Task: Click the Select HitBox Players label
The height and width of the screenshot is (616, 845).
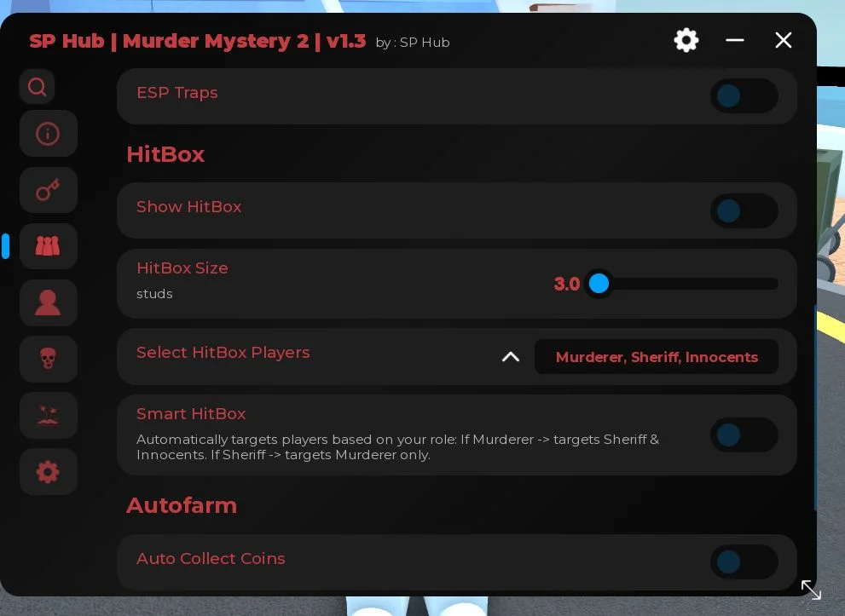Action: (x=223, y=352)
